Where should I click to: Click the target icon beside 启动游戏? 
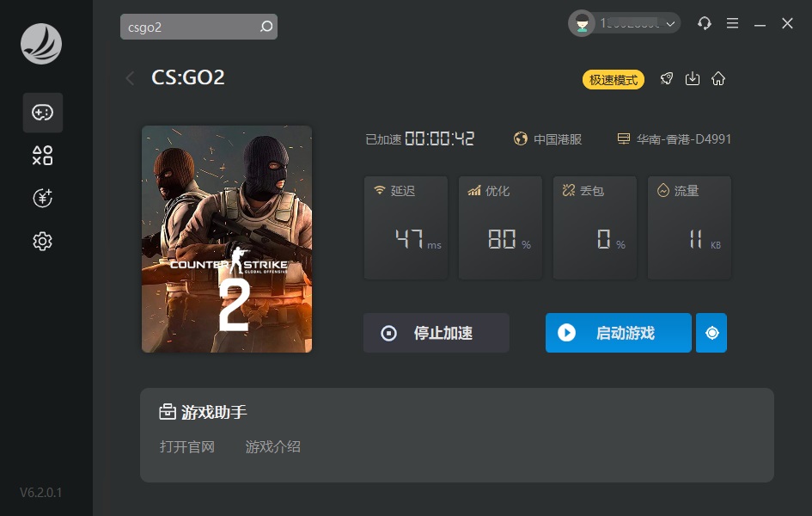(x=711, y=333)
